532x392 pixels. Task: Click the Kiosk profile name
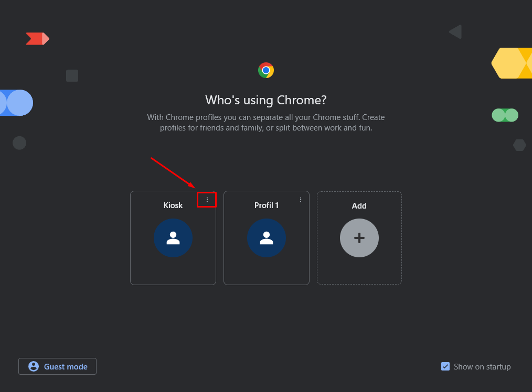[173, 205]
